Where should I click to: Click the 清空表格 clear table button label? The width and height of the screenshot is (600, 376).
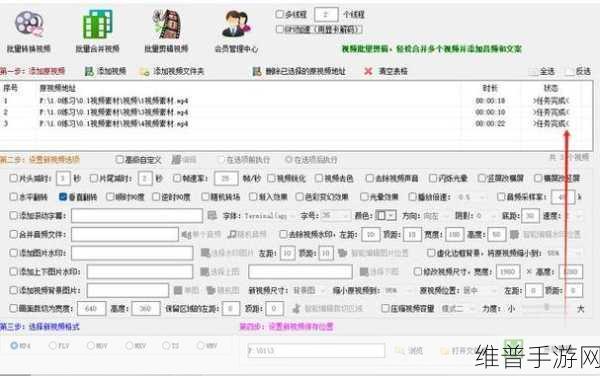(393, 71)
